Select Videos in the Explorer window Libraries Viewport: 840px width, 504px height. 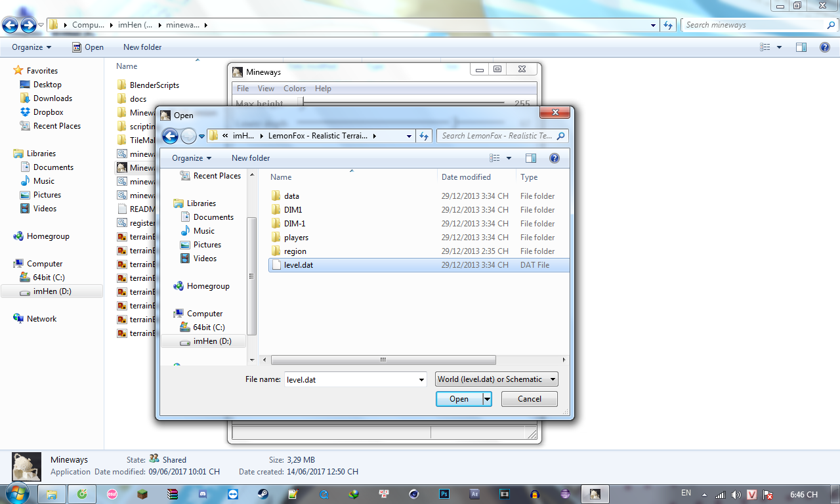click(x=39, y=209)
